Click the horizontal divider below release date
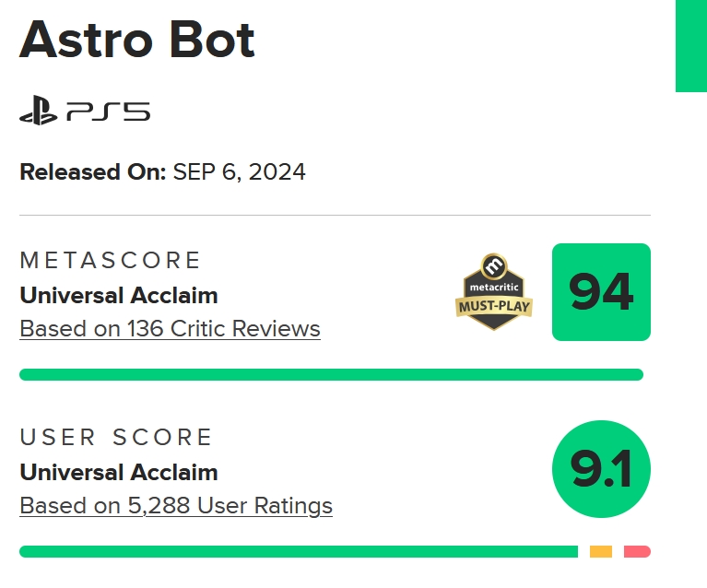 click(x=334, y=216)
